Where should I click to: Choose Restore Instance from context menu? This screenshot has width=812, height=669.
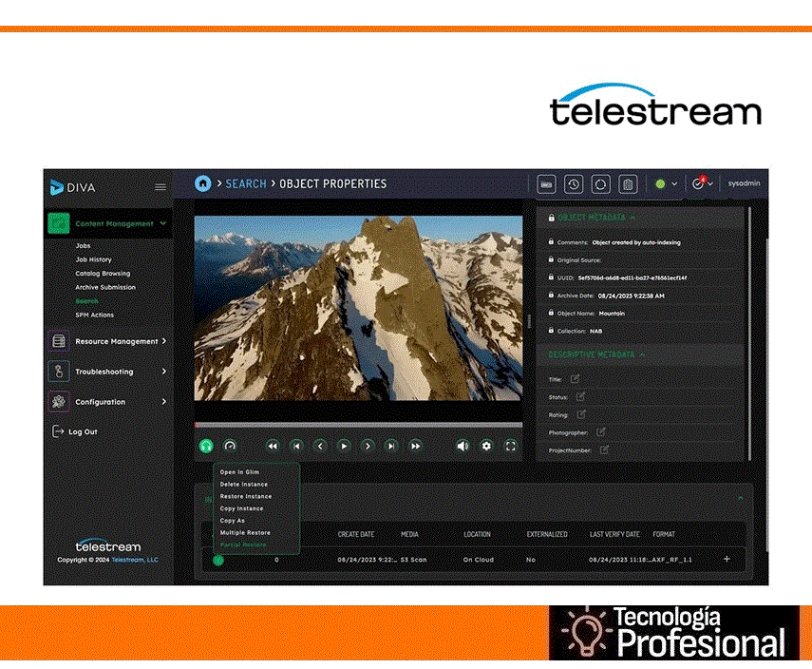click(245, 496)
